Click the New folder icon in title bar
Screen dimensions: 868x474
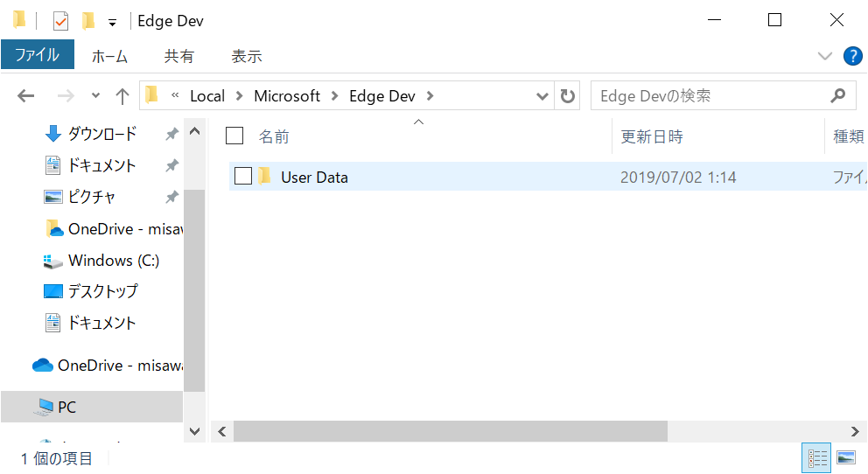[x=87, y=21]
